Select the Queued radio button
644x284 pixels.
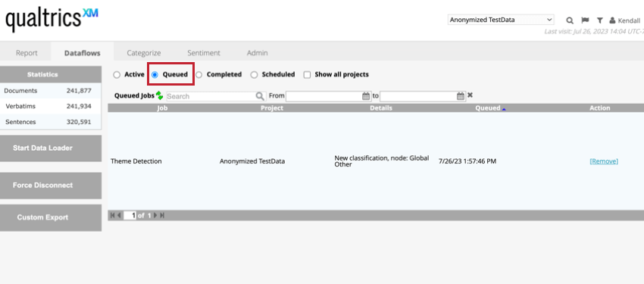coord(155,75)
